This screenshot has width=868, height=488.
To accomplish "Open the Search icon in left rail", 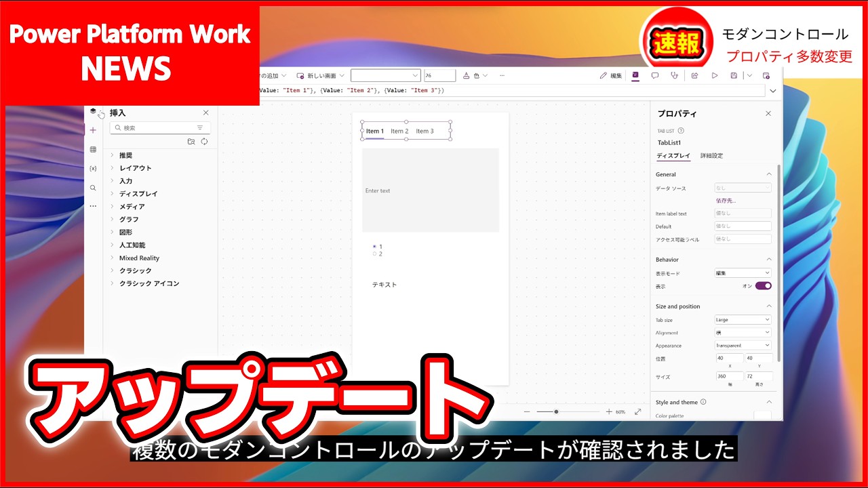I will coord(93,188).
